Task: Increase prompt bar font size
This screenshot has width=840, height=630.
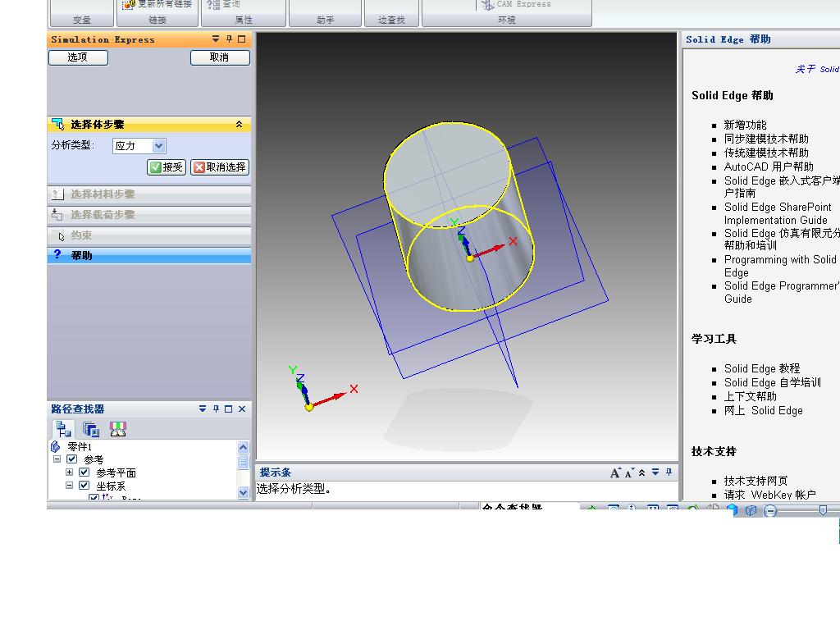Action: point(615,472)
